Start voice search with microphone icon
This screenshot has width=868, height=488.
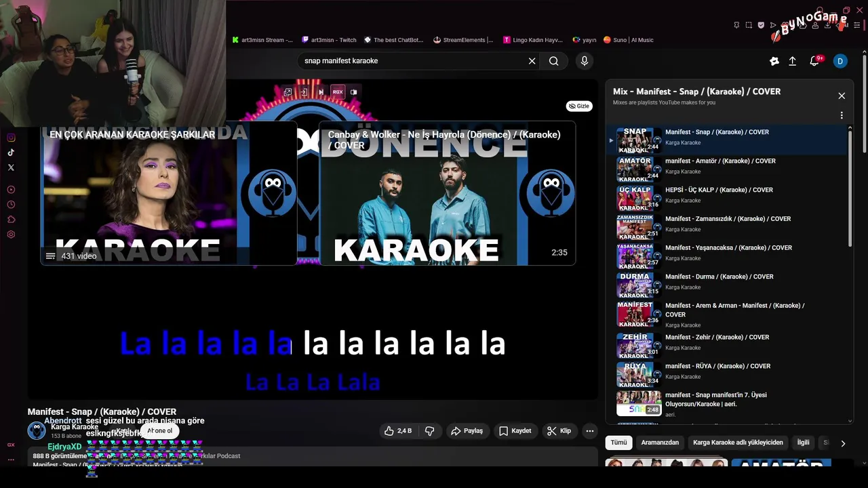click(x=585, y=61)
